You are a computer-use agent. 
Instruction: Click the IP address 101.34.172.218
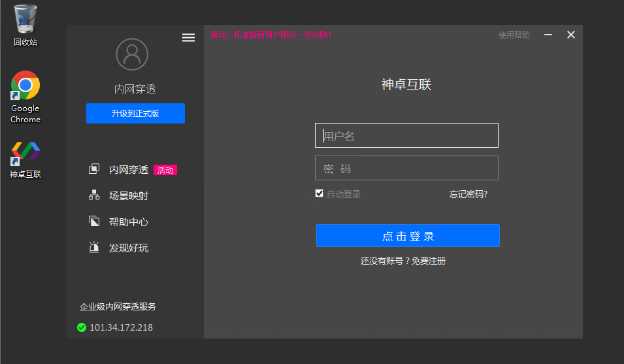121,327
